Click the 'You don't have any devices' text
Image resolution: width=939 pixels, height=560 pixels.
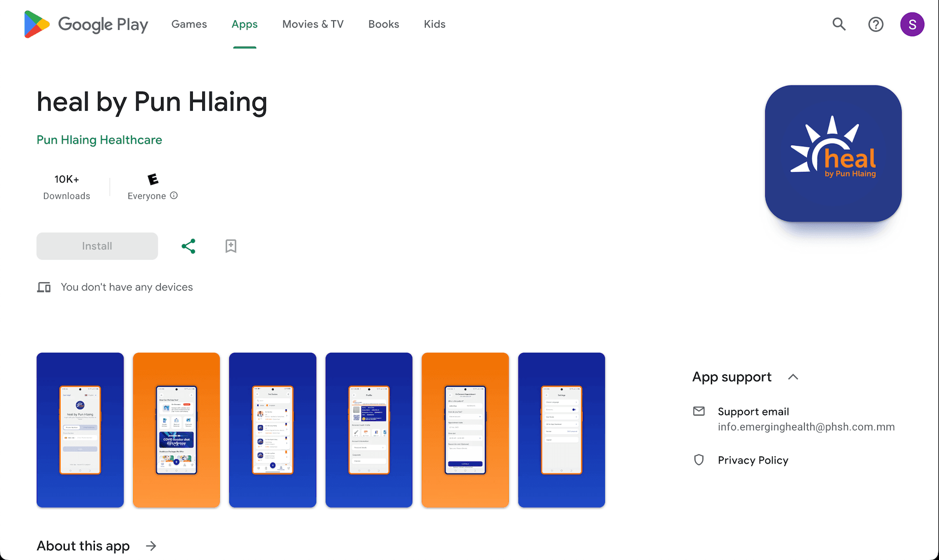pyautogui.click(x=127, y=287)
